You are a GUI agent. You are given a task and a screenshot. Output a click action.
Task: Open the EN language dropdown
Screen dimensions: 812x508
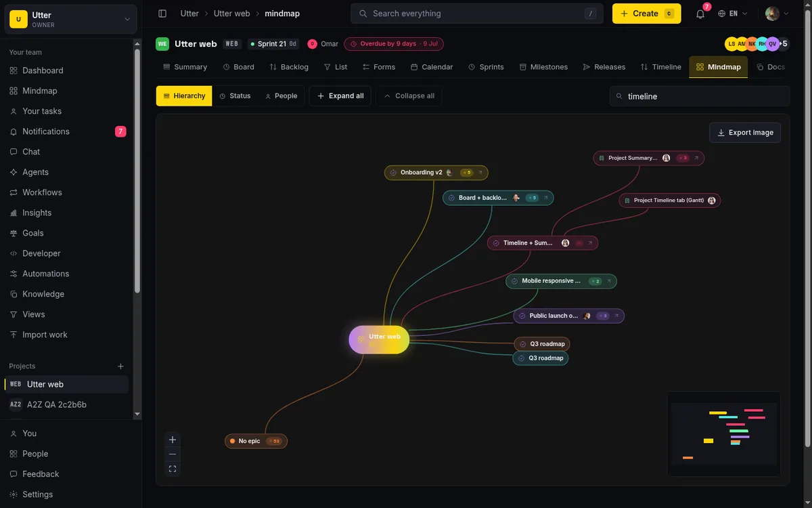point(733,14)
